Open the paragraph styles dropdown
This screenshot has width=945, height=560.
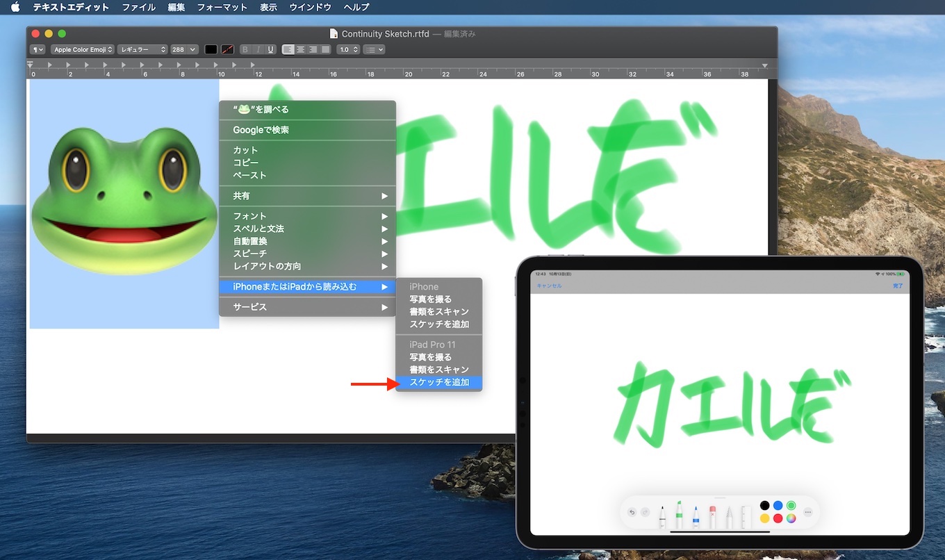[x=38, y=49]
